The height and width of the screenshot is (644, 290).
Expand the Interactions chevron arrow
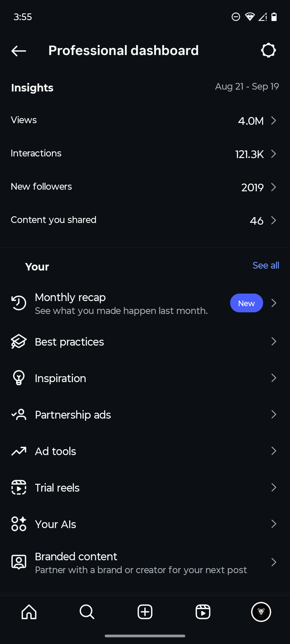point(274,154)
